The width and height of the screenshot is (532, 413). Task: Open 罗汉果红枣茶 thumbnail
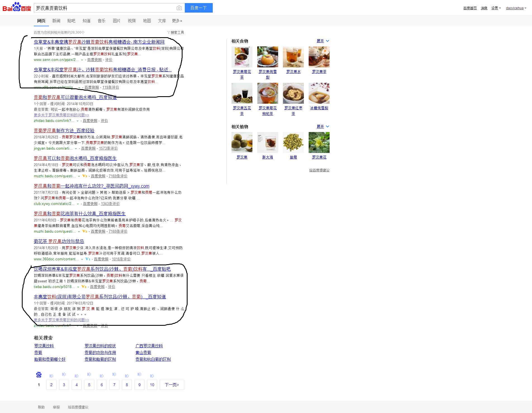point(293,93)
